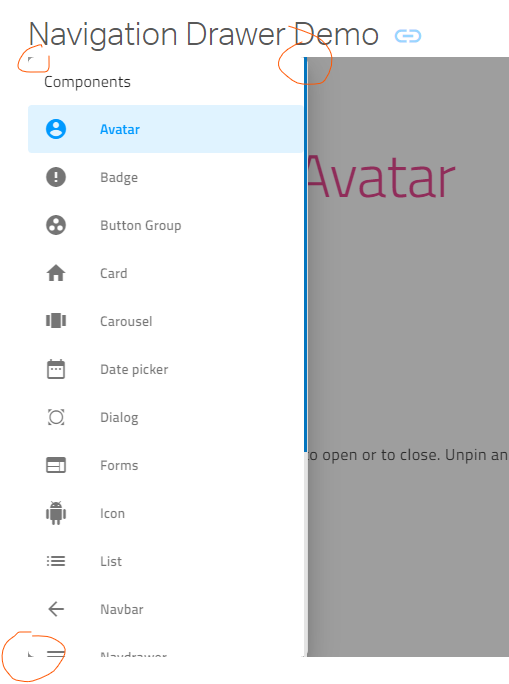Click the Badge exclamation icon
The width and height of the screenshot is (509, 684).
click(56, 177)
